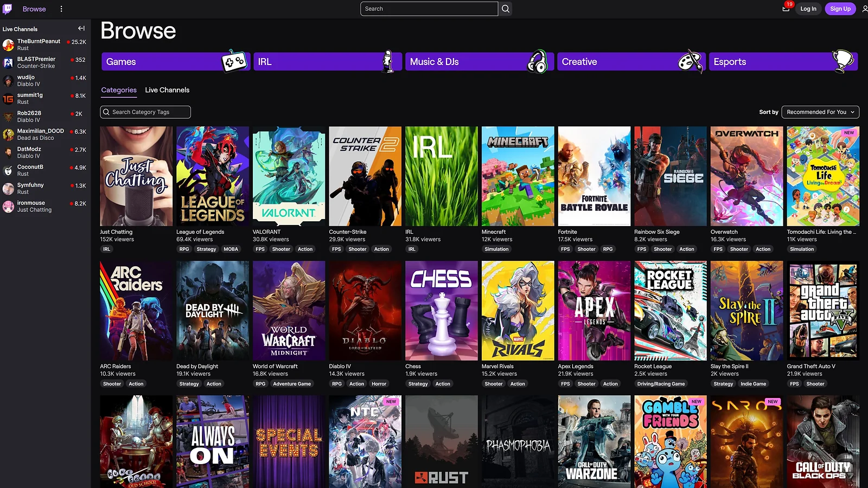Screen dimensions: 868x488
Task: Open summit1g channel avatar
Action: coord(8,98)
